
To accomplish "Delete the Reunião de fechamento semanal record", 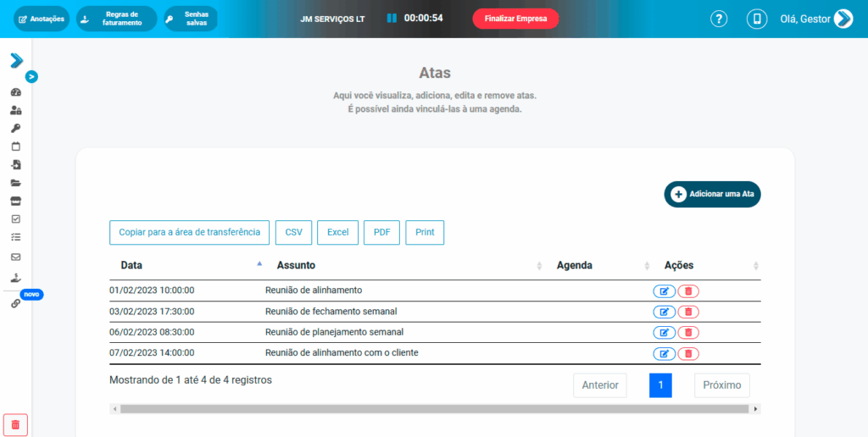I will (x=688, y=312).
